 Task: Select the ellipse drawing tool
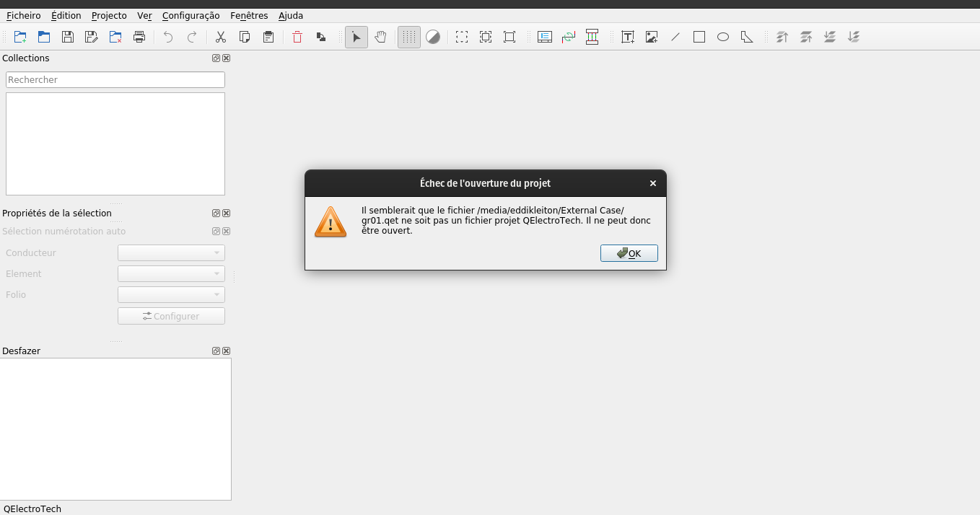point(723,37)
